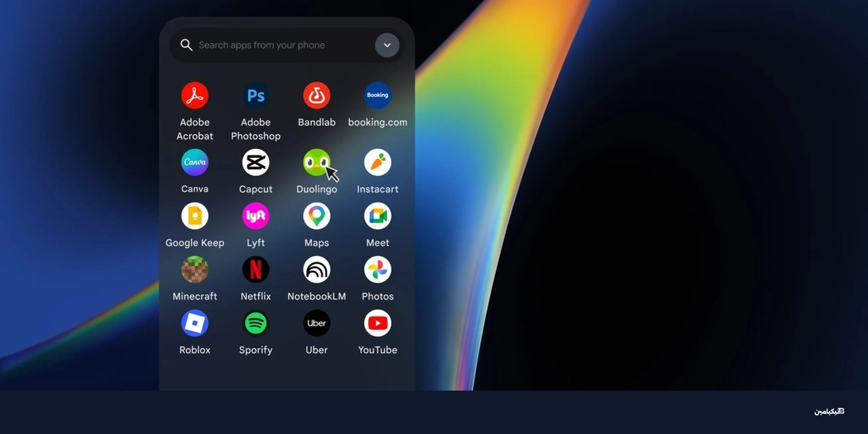Image resolution: width=868 pixels, height=434 pixels.
Task: Click the 'Duolingo' label text
Action: (x=317, y=190)
